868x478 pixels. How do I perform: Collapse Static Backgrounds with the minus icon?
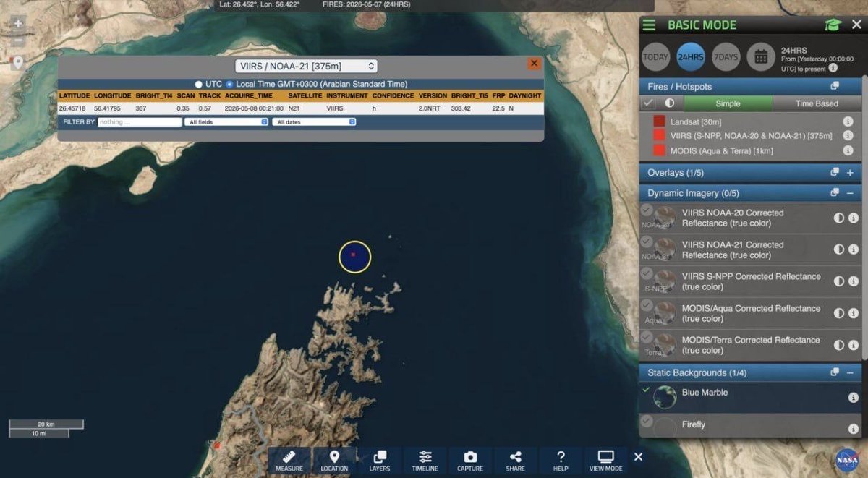pos(850,372)
